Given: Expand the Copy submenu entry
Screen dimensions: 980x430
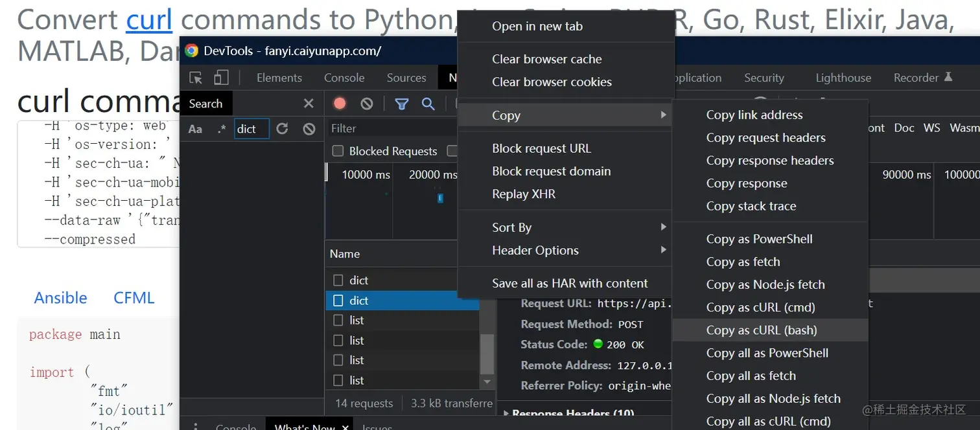Looking at the screenshot, I should pos(566,115).
